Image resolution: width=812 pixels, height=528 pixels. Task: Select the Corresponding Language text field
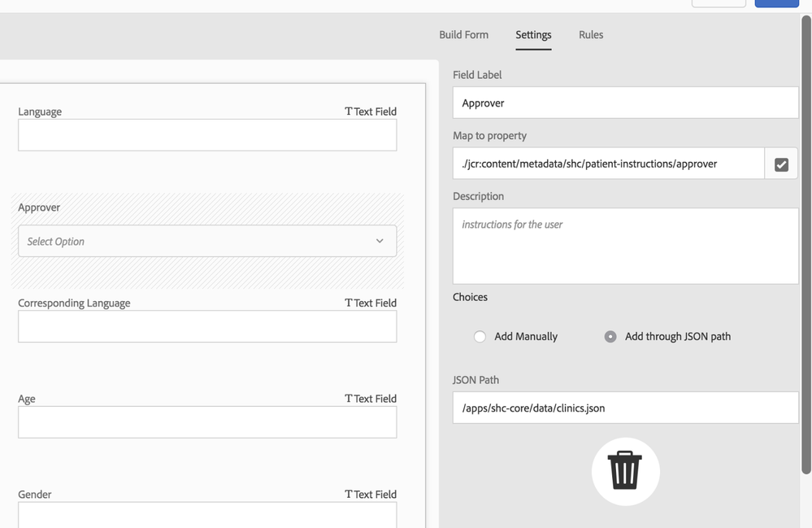point(207,326)
